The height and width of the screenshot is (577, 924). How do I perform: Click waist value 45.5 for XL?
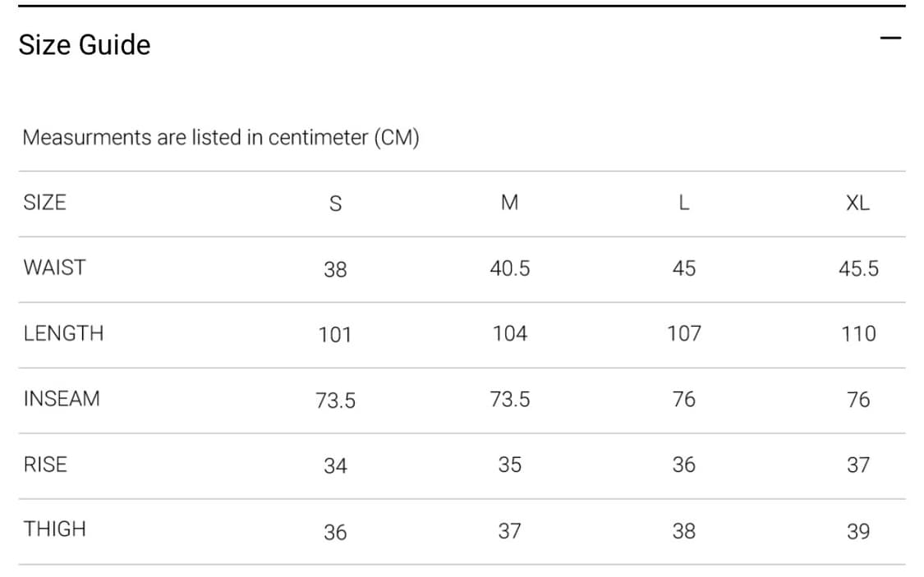(857, 268)
